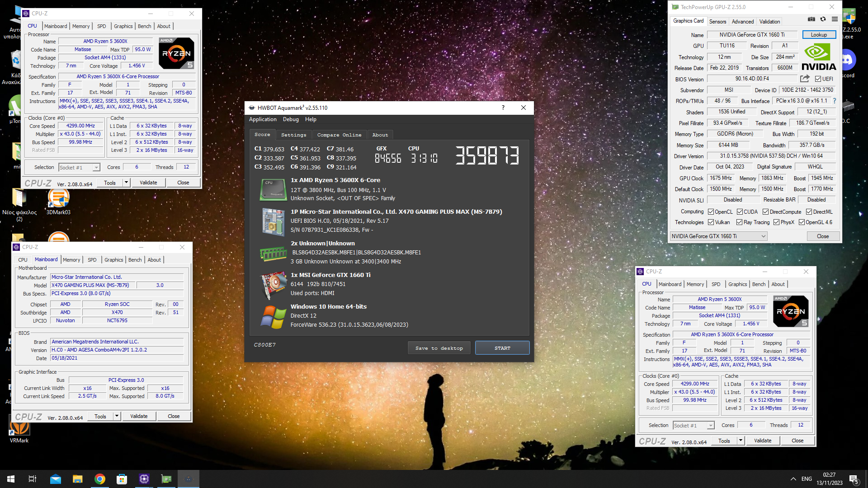The image size is (868, 488).
Task: Open Memory tab in top-left CPU-Z
Action: tap(81, 26)
